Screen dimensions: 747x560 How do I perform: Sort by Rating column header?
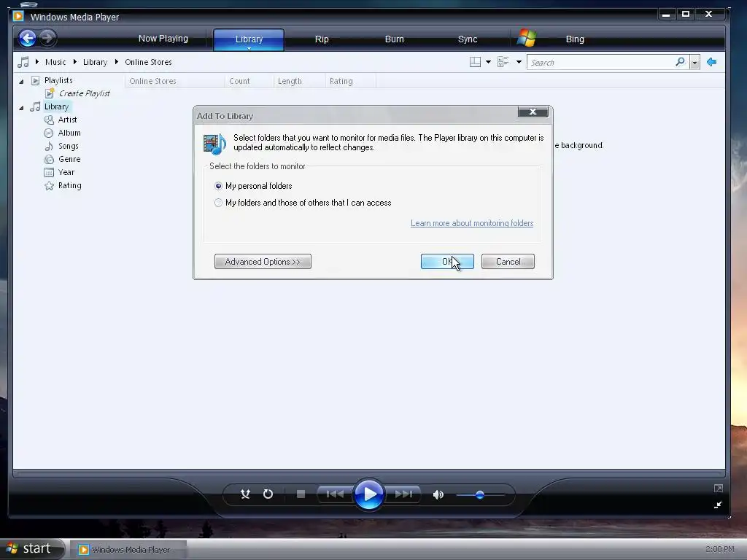tap(351, 81)
